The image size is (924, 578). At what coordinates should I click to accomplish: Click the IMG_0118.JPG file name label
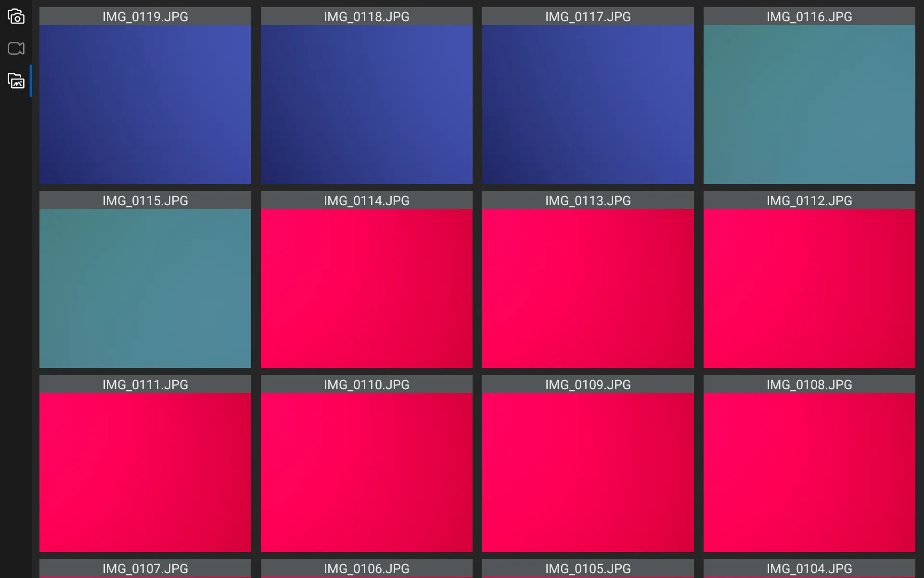pyautogui.click(x=367, y=16)
